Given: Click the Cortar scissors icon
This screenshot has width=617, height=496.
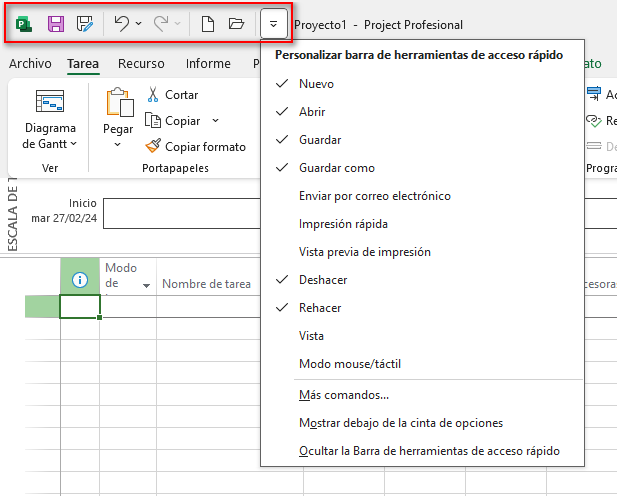Looking at the screenshot, I should click(x=153, y=95).
